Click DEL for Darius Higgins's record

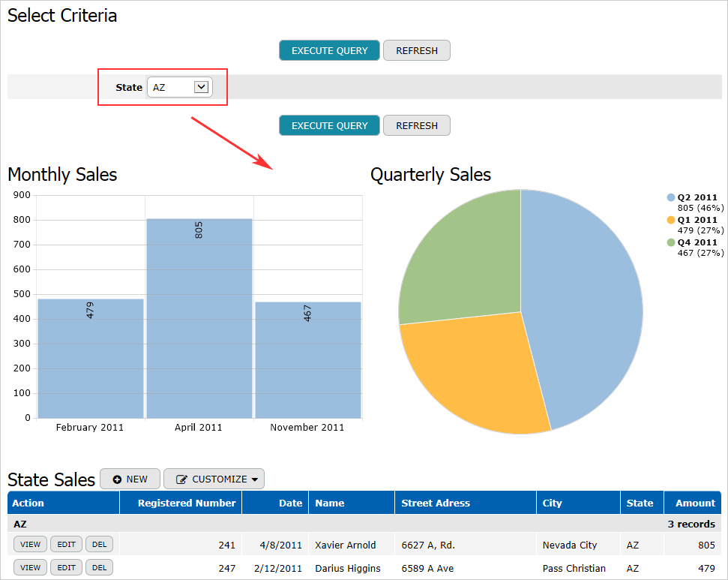[x=100, y=567]
